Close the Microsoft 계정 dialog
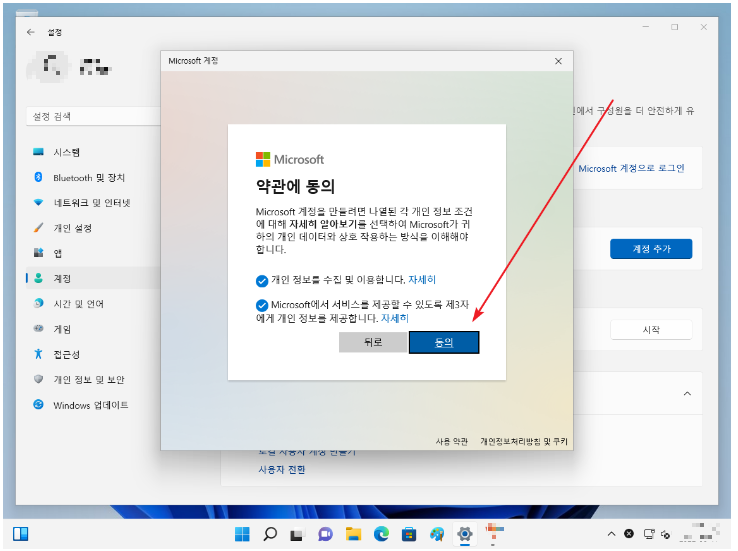 tap(558, 61)
